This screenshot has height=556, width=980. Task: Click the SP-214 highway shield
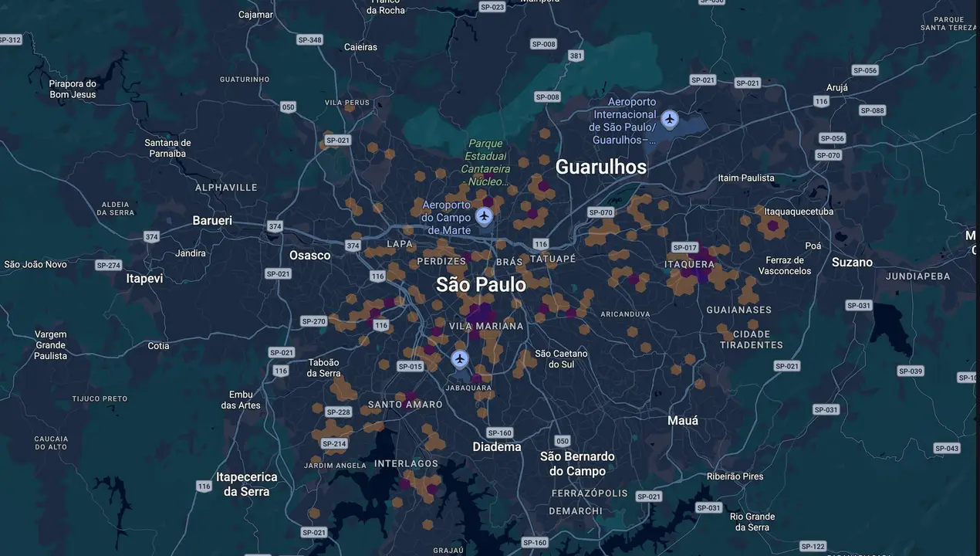point(334,443)
